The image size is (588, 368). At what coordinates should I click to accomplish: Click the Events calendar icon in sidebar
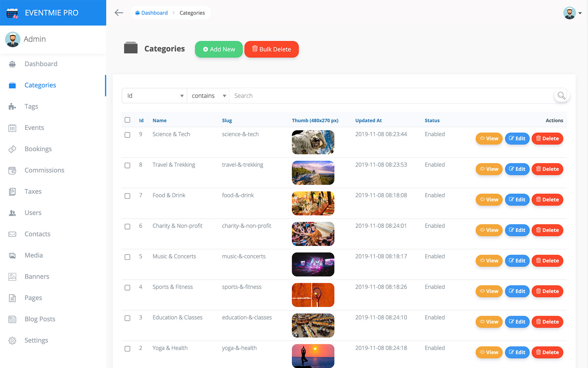(x=12, y=128)
